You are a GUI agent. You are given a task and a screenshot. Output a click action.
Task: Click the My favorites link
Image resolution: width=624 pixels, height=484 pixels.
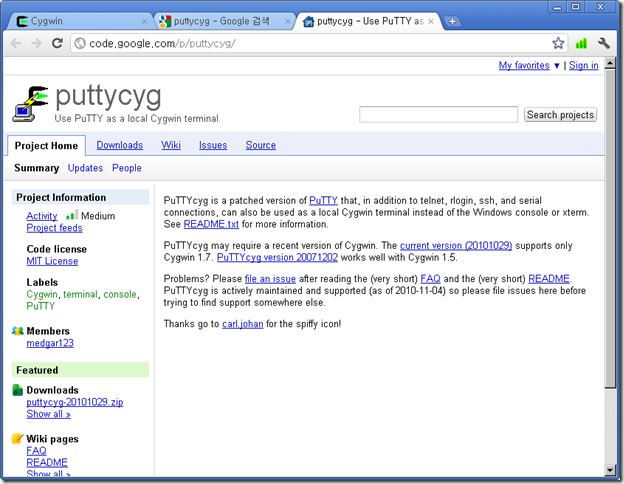pos(524,65)
